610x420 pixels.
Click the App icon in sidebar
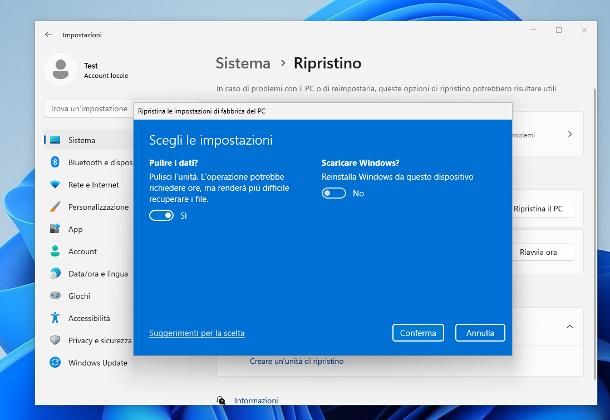[55, 229]
